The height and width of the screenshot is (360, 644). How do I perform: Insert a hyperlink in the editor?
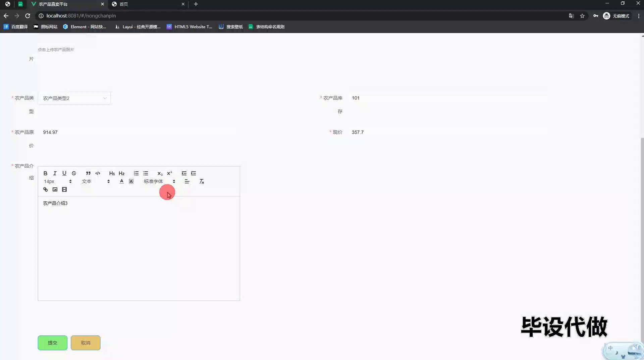[45, 189]
